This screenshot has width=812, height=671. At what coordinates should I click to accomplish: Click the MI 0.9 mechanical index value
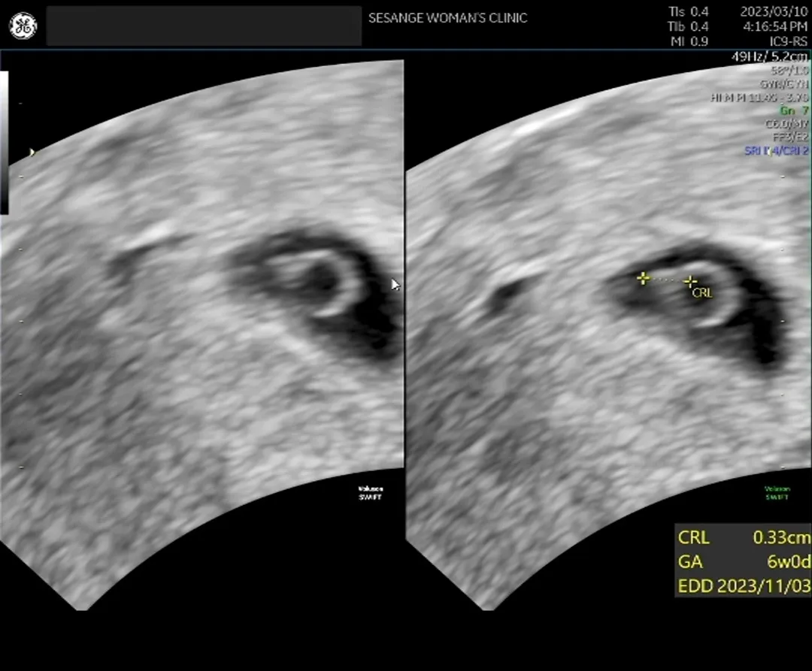click(x=689, y=41)
